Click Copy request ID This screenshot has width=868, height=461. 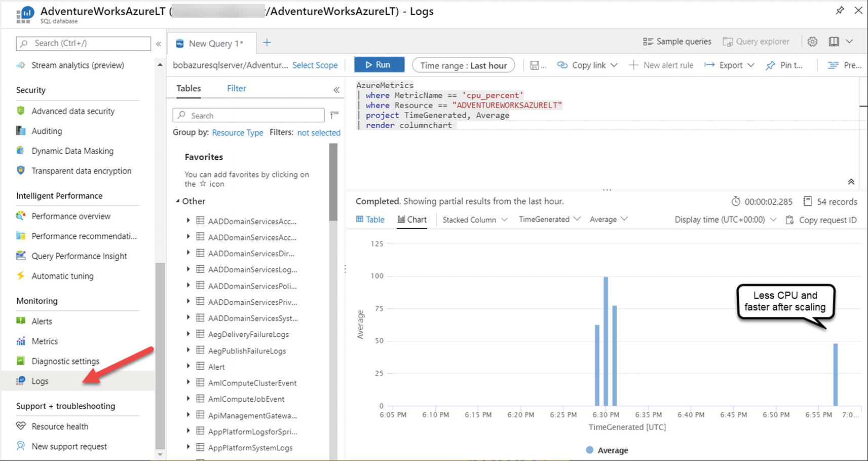(821, 220)
